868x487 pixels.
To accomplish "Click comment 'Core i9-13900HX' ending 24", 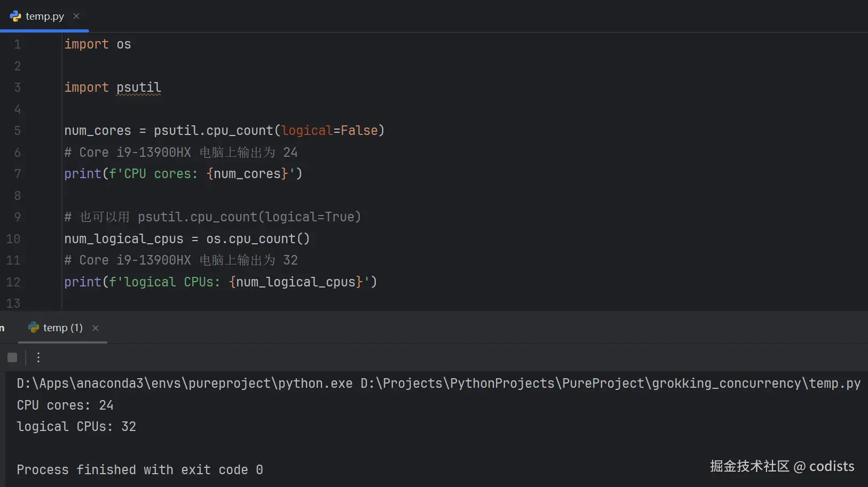I will pyautogui.click(x=181, y=153).
